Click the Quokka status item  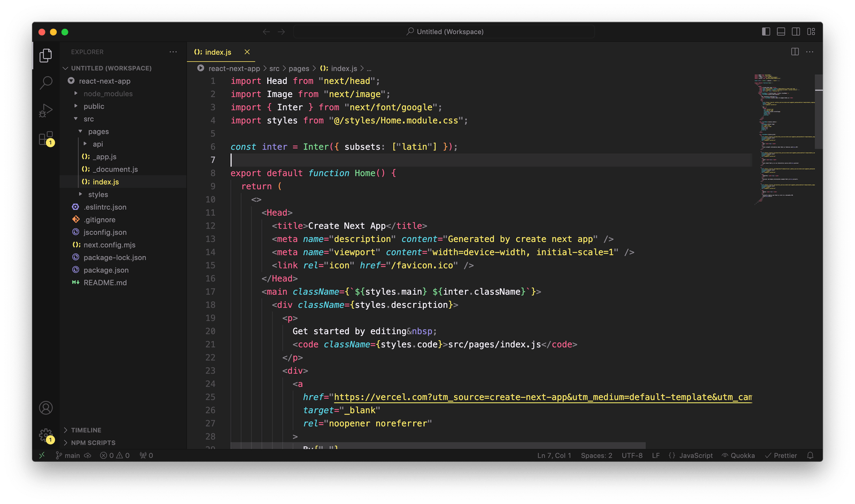click(x=739, y=455)
